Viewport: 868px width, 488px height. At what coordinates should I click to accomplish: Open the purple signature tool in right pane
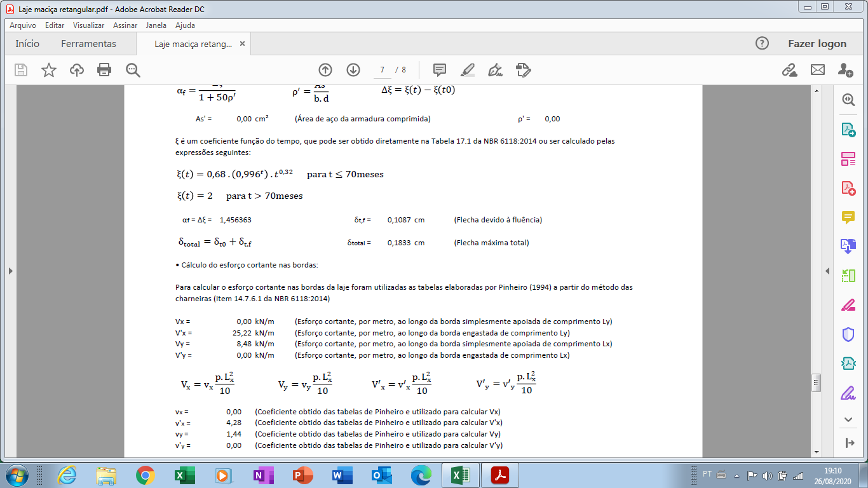tap(848, 393)
